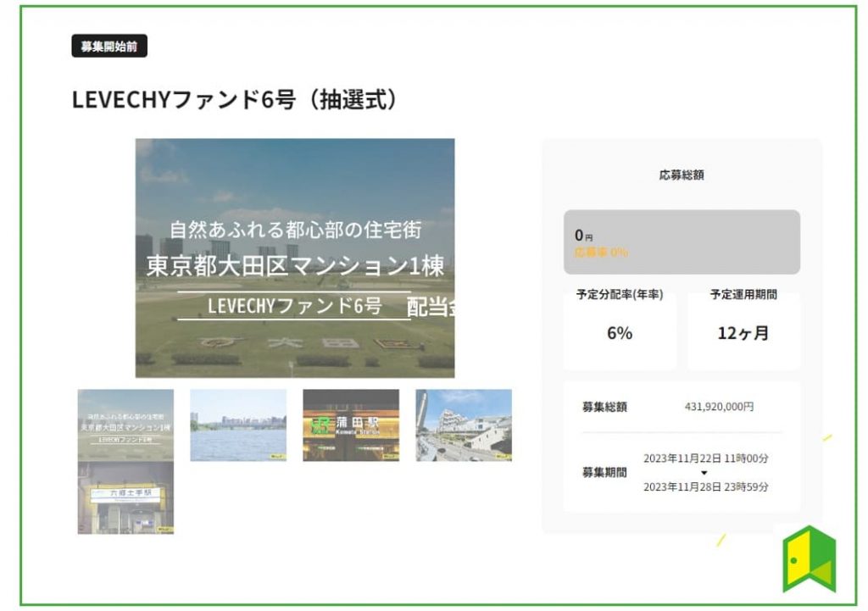Click the 応募率 0% label
The image size is (868, 611).
click(601, 253)
